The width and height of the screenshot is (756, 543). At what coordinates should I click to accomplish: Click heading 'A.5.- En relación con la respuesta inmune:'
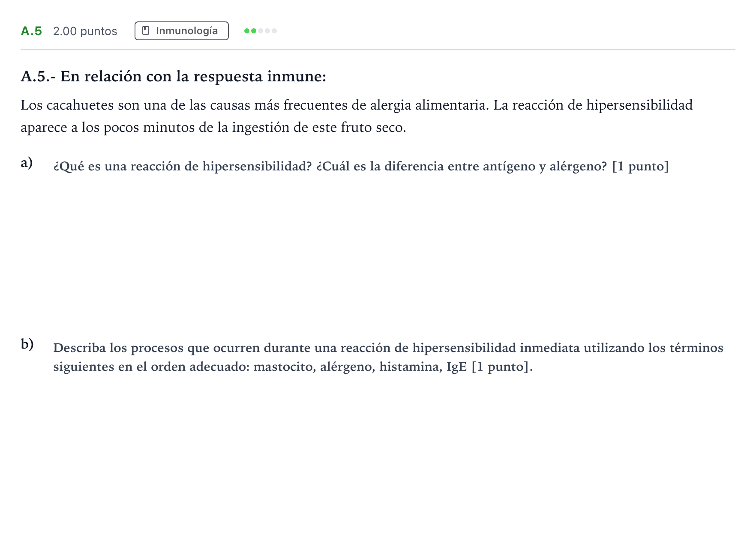[174, 76]
